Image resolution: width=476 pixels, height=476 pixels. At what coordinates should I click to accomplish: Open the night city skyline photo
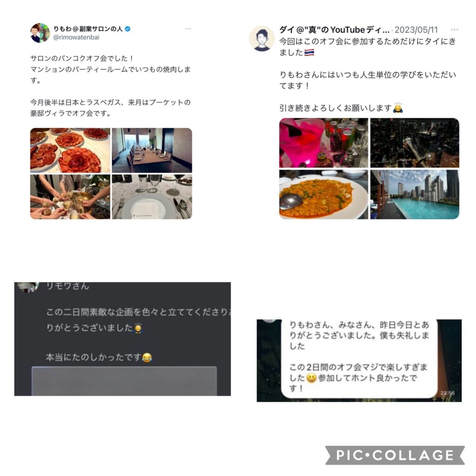coord(415,143)
